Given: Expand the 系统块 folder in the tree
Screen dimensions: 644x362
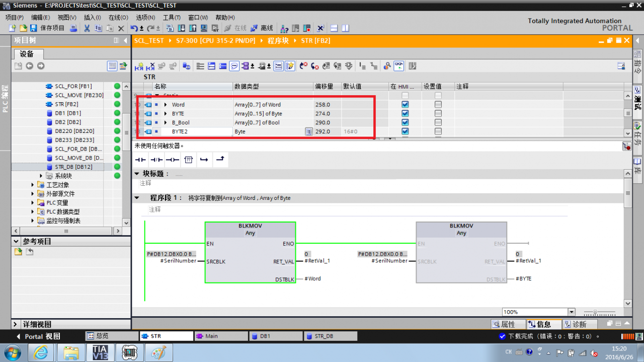Looking at the screenshot, I should click(41, 176).
